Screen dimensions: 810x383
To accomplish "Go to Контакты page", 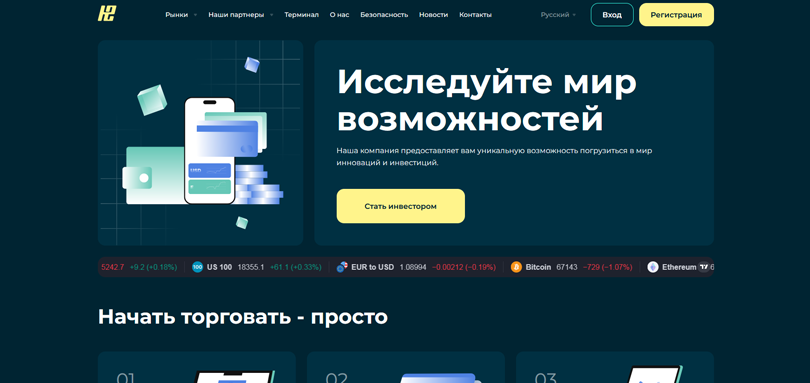I will 475,15.
